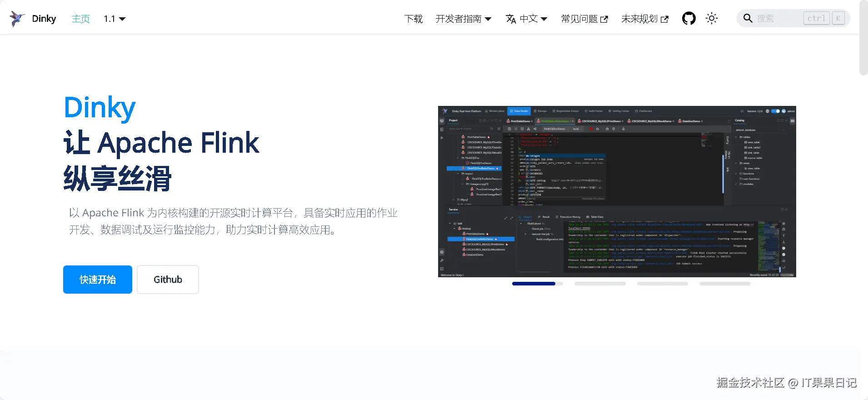Open the 1.1 version dropdown
Viewport: 868px width, 400px height.
tap(115, 19)
